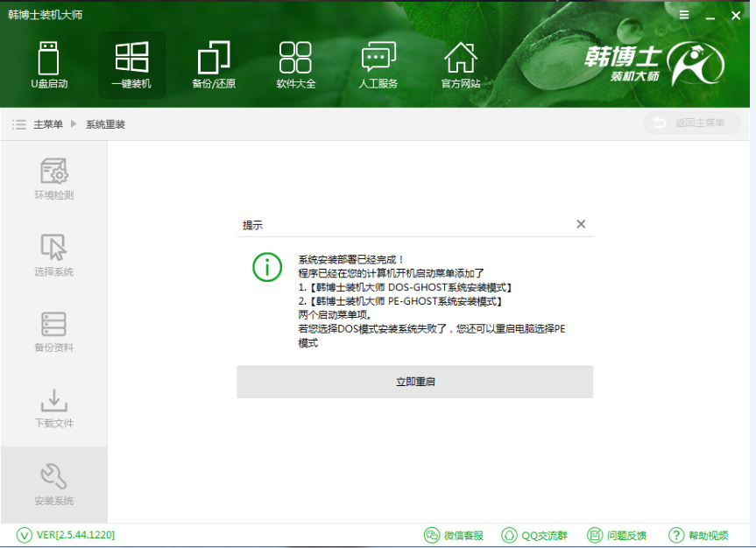Click the green V version icon
This screenshot has width=756, height=548.
pyautogui.click(x=25, y=535)
